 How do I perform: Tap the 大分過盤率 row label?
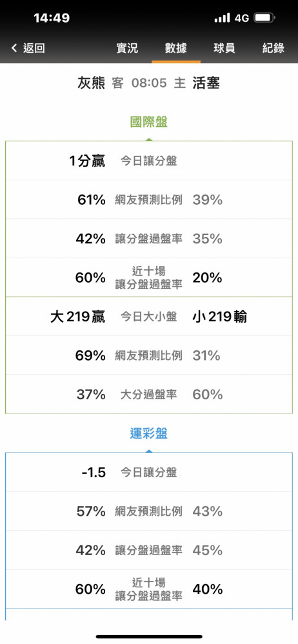(148, 395)
